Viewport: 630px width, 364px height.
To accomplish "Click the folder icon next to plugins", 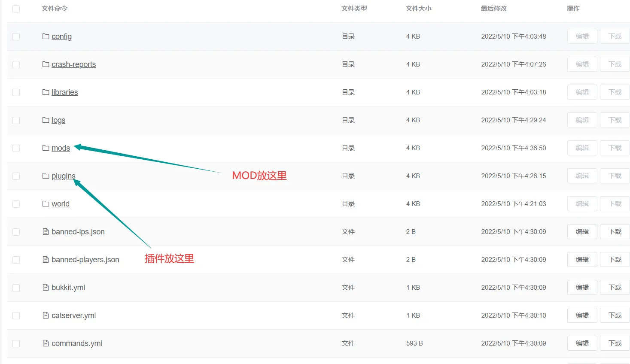I will [46, 176].
